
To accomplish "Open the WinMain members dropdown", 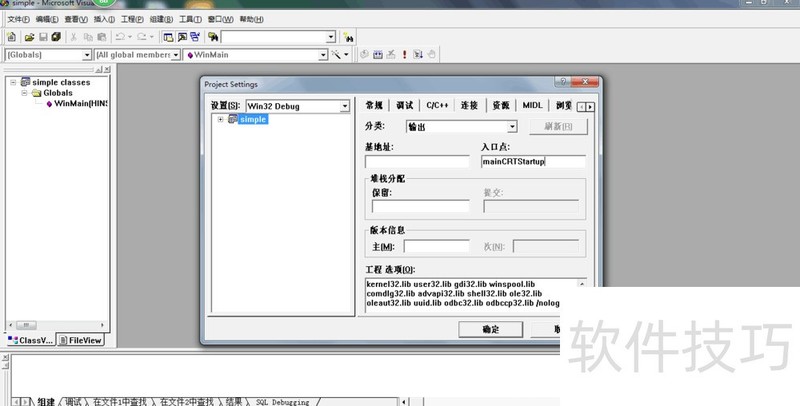I will point(322,55).
